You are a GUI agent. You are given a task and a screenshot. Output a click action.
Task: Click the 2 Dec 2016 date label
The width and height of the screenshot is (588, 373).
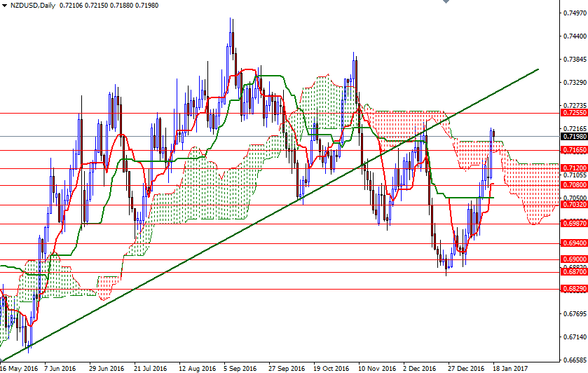420,369
